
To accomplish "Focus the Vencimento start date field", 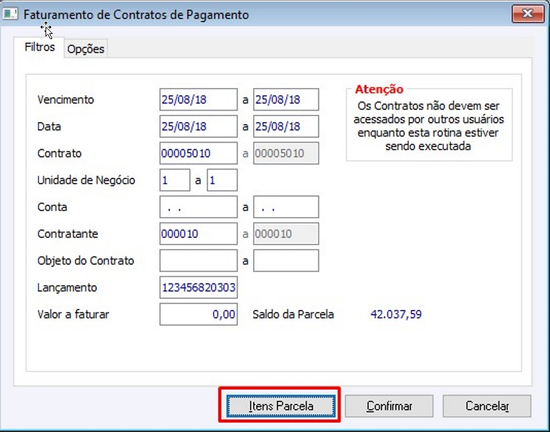I will [x=199, y=100].
